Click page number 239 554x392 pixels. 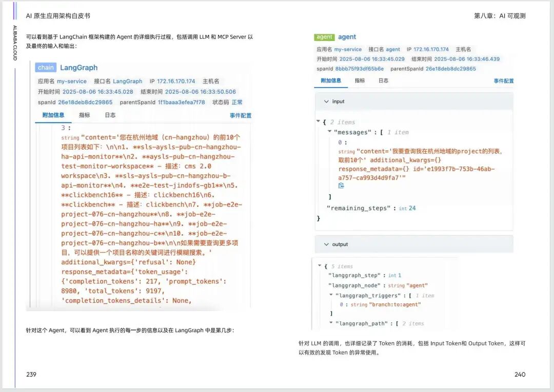point(31,375)
